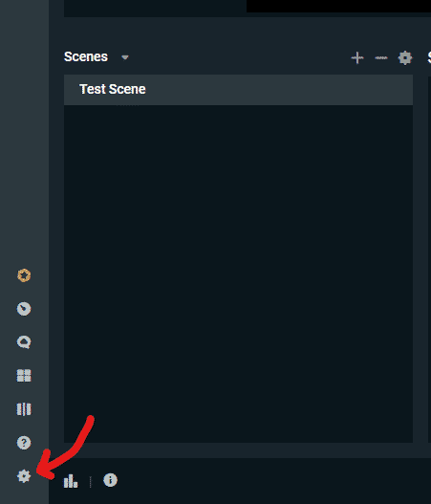Add a new scene with plus icon
431x504 pixels.
[x=357, y=57]
